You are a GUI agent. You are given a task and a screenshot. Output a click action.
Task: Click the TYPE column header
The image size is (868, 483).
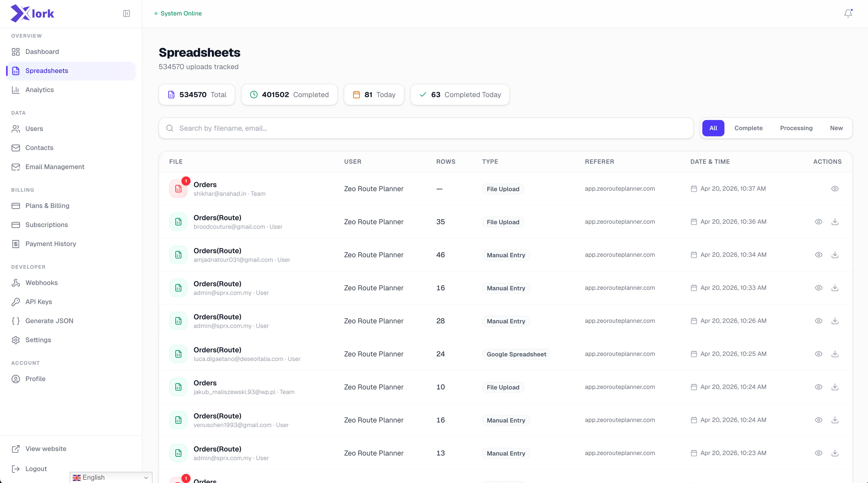(x=490, y=162)
